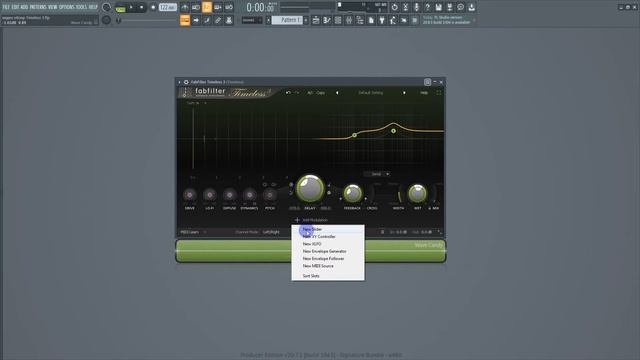The image size is (640, 360).
Task: Click the audio editor scissors icon
Action: click(x=405, y=7)
